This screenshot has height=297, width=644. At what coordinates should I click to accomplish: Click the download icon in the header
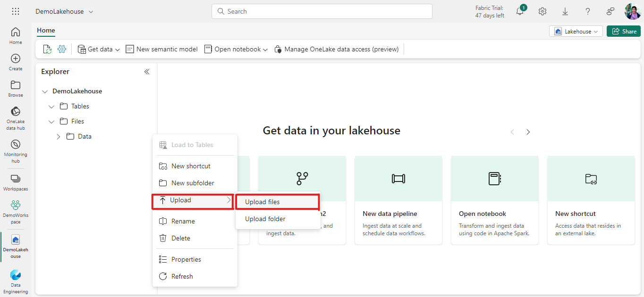[x=565, y=11]
